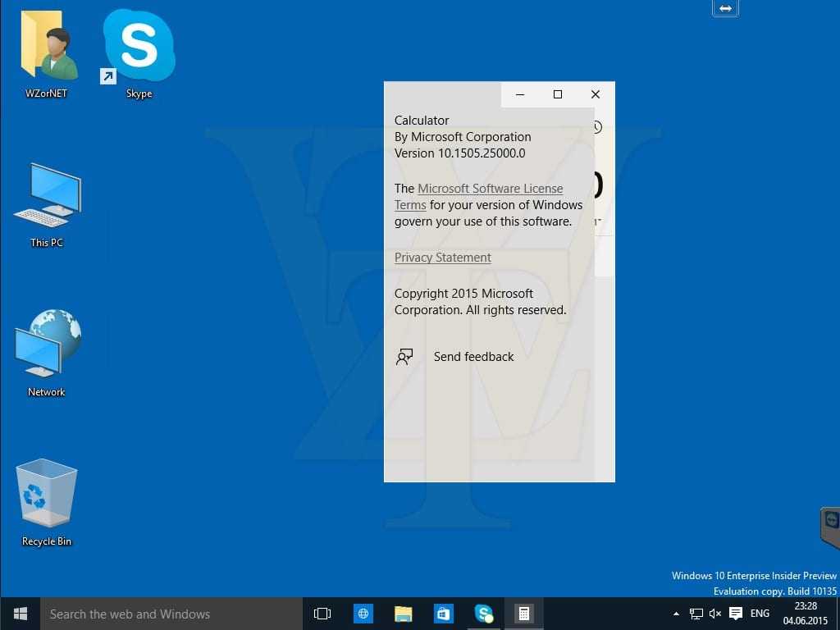Open the Windows Start menu

(21, 614)
